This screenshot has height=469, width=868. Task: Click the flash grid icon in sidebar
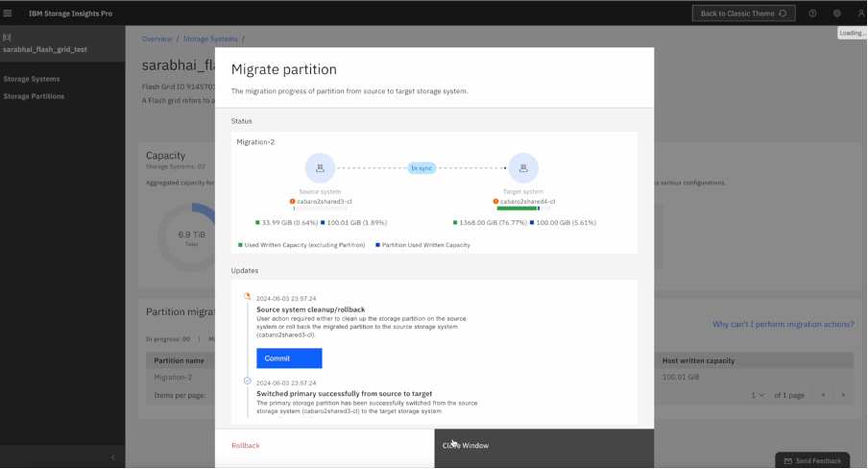tap(7, 37)
